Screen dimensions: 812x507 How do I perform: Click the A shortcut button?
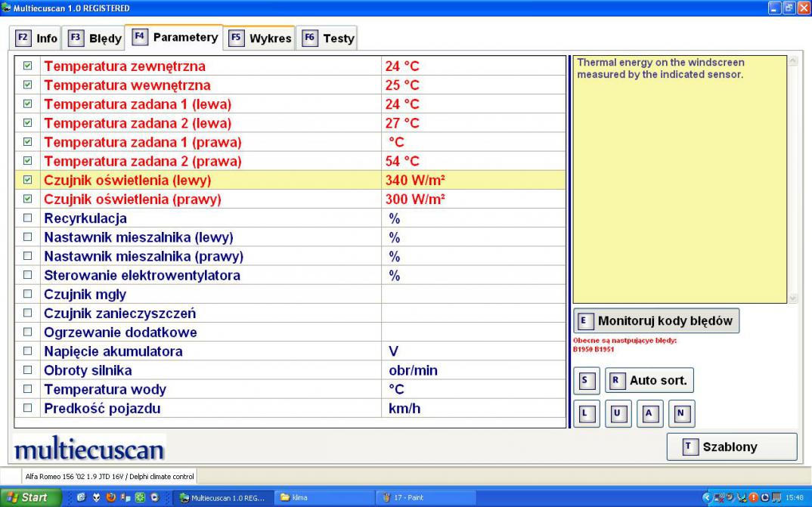click(649, 414)
